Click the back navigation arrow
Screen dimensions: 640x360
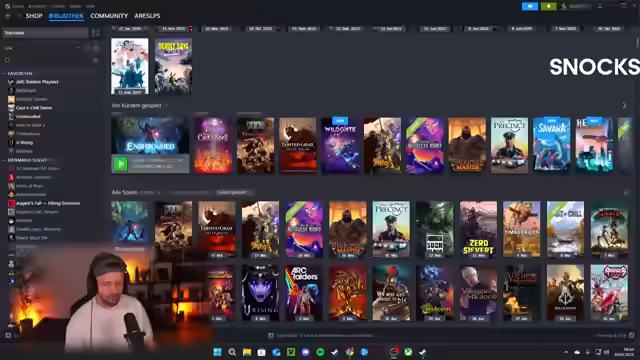click(x=9, y=16)
